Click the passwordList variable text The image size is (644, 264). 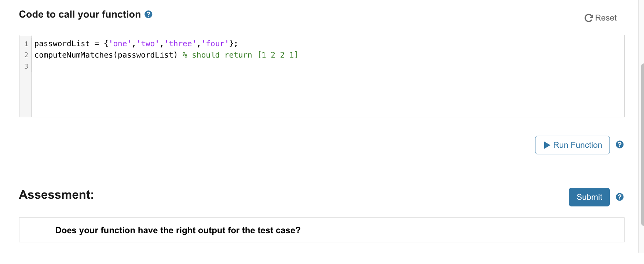62,43
